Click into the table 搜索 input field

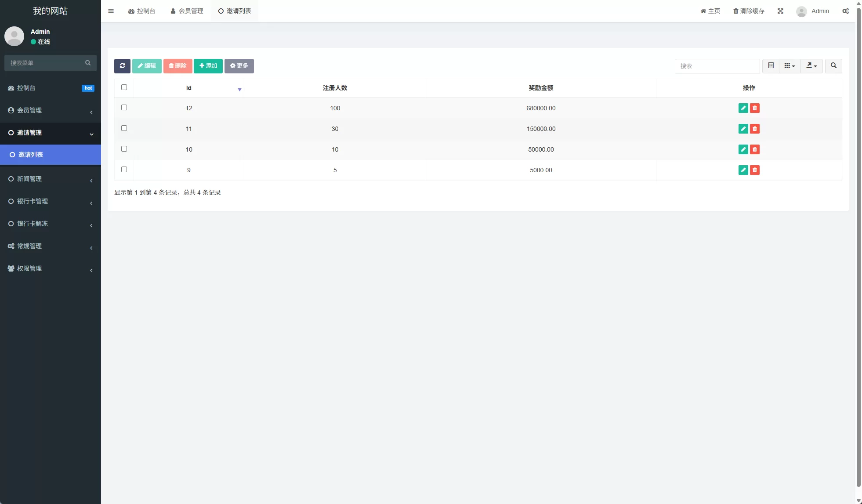[717, 66]
